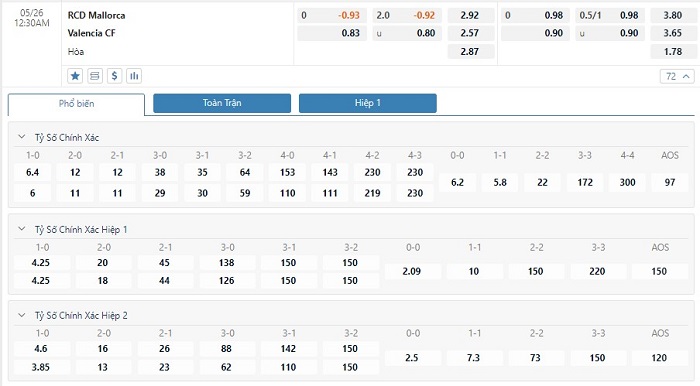Click the dollar sign icon
This screenshot has width=700, height=386.
click(114, 76)
